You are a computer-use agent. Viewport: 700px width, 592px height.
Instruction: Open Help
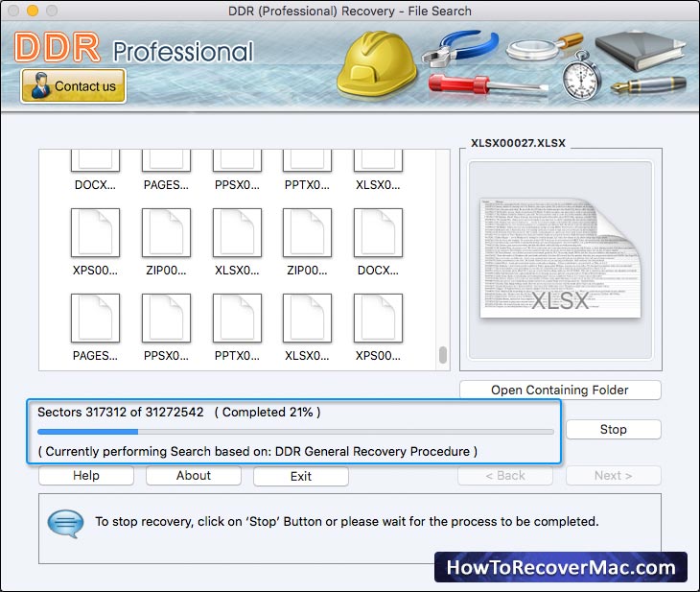coord(86,475)
